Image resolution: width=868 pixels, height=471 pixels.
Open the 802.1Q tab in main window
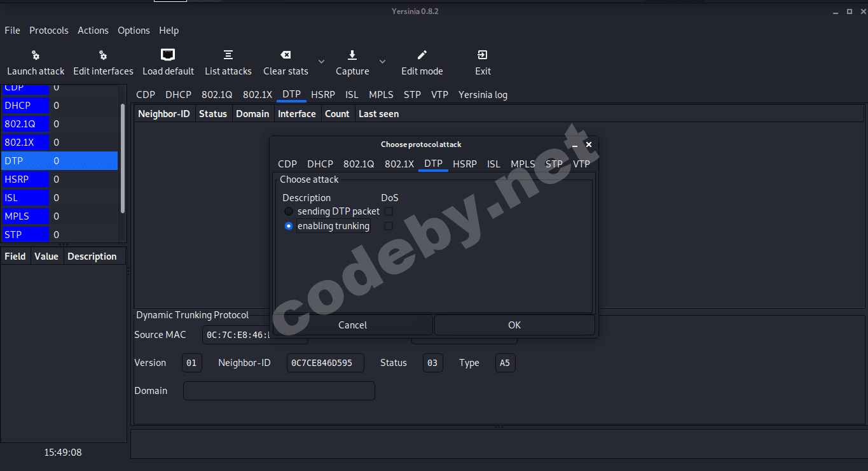coord(217,95)
